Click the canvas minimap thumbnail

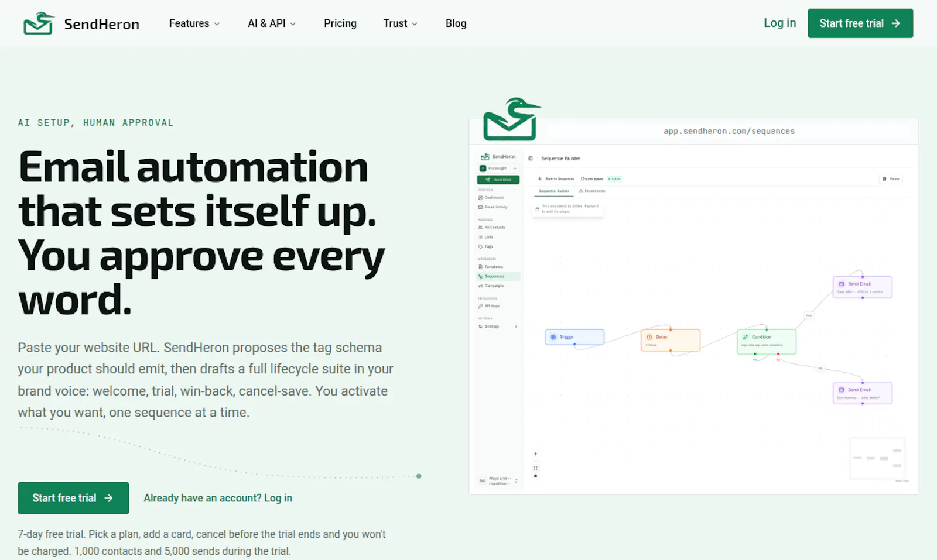[877, 458]
